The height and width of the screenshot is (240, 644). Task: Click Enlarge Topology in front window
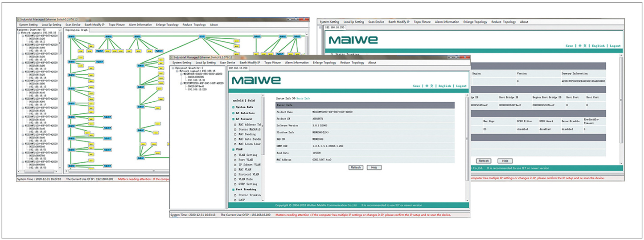coord(324,63)
